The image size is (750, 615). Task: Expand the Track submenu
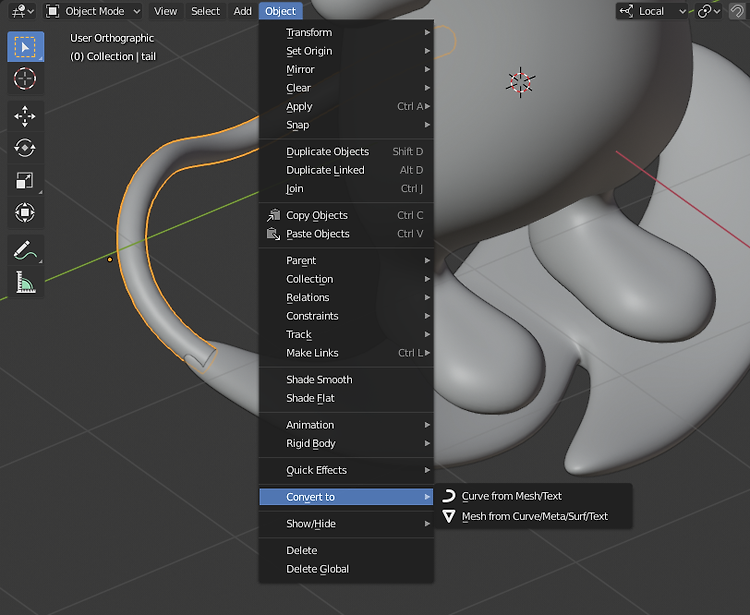click(346, 335)
